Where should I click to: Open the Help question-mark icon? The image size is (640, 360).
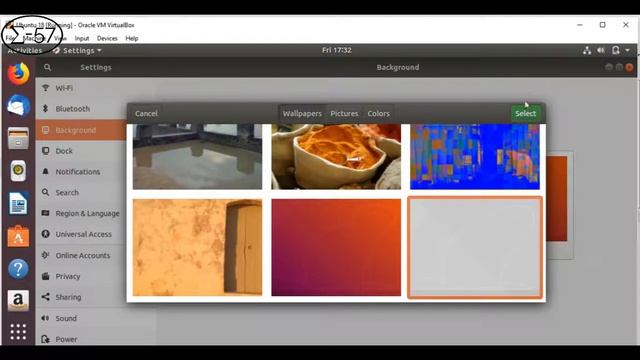pos(18,269)
